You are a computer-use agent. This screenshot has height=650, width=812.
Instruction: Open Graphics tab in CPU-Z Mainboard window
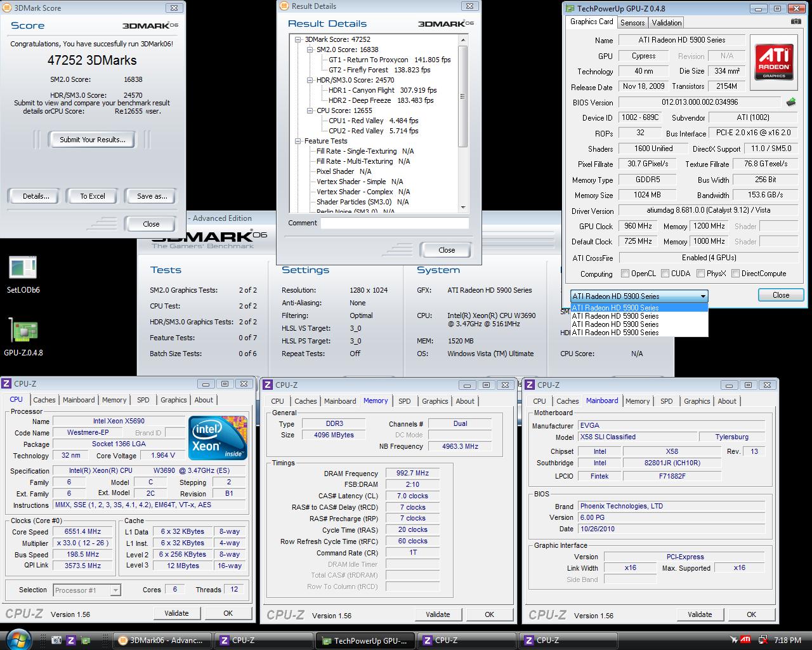697,401
